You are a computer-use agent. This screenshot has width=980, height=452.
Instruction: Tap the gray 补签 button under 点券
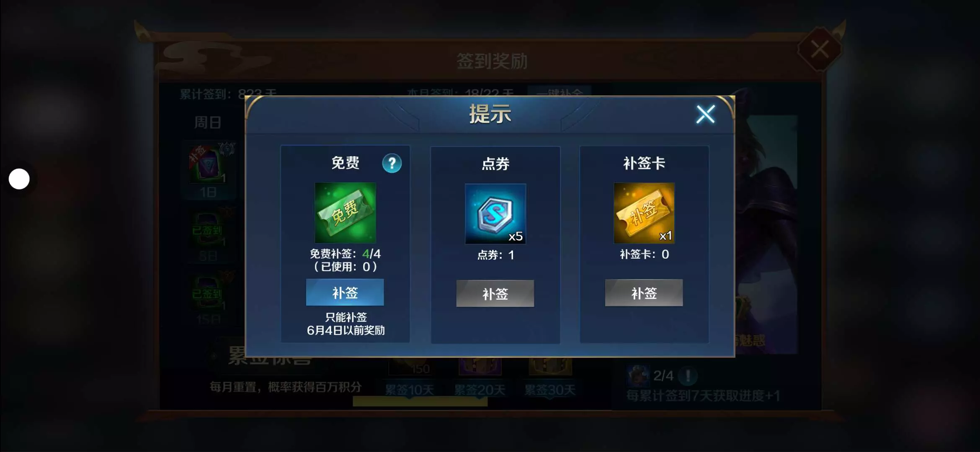pos(495,293)
